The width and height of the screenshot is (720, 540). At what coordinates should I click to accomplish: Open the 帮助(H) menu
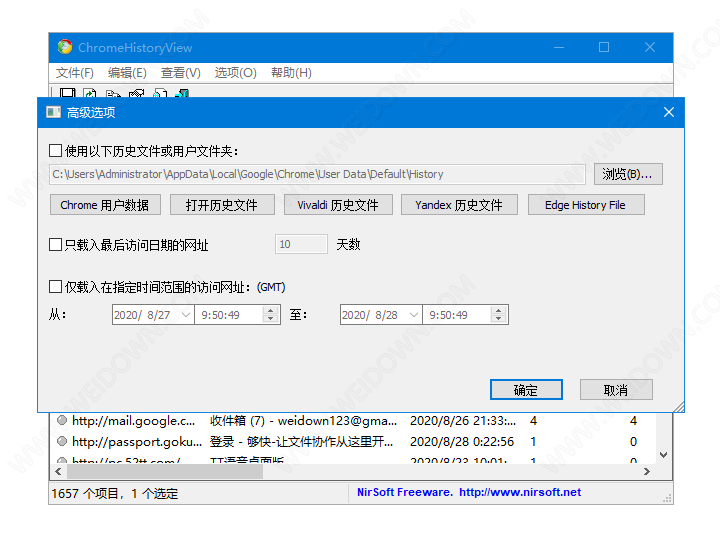tap(291, 73)
